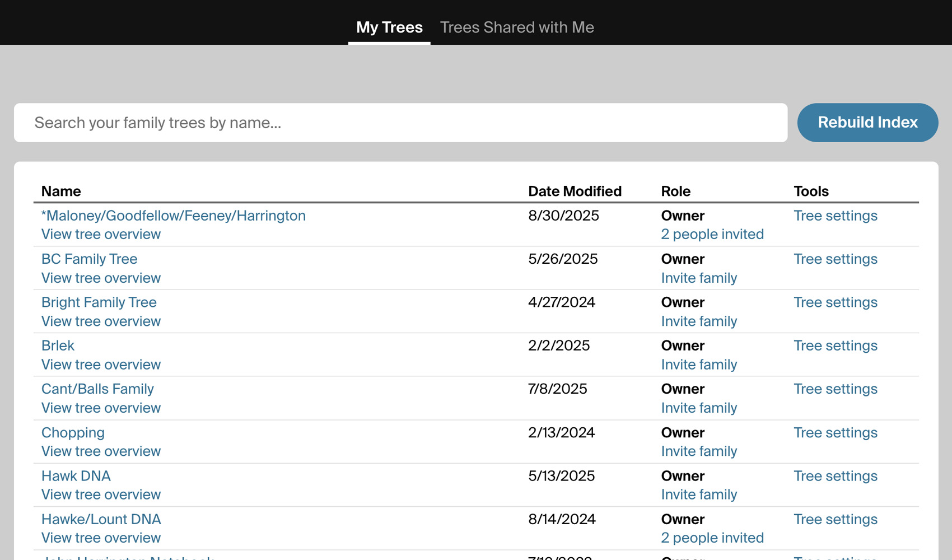Open the *Maloney/Goodfellow/Feeney/Harrington tree

tap(174, 216)
